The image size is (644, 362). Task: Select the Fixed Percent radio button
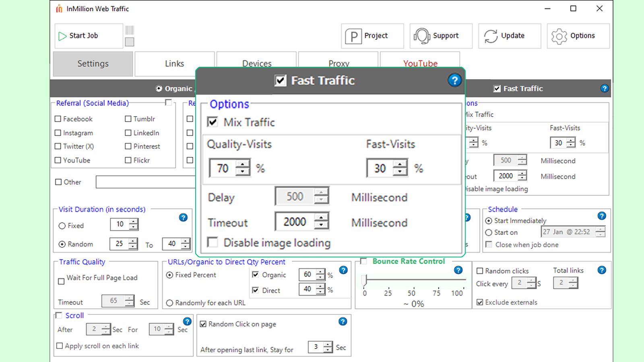click(x=169, y=275)
